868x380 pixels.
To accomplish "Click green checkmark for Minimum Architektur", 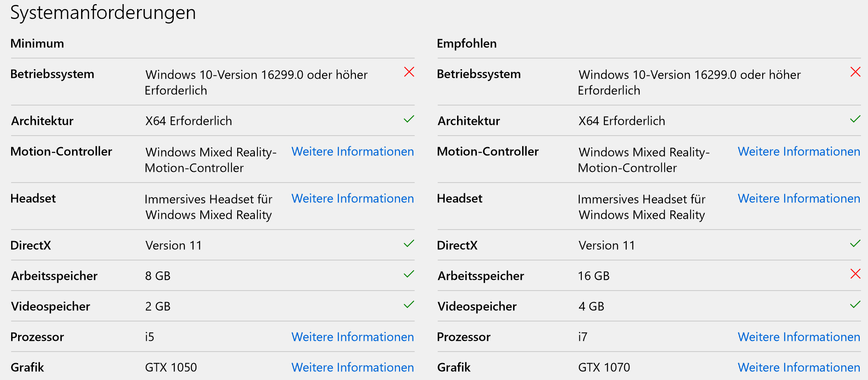I will 409,120.
